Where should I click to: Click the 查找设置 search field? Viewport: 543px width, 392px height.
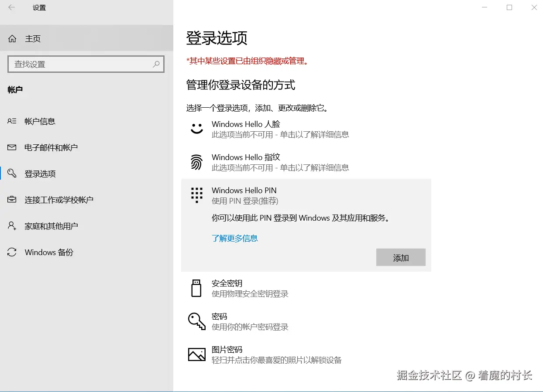click(86, 64)
